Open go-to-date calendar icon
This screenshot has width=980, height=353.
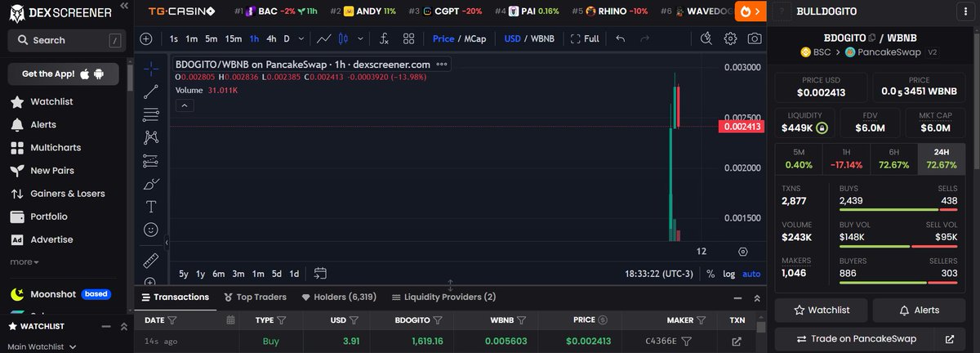click(320, 274)
